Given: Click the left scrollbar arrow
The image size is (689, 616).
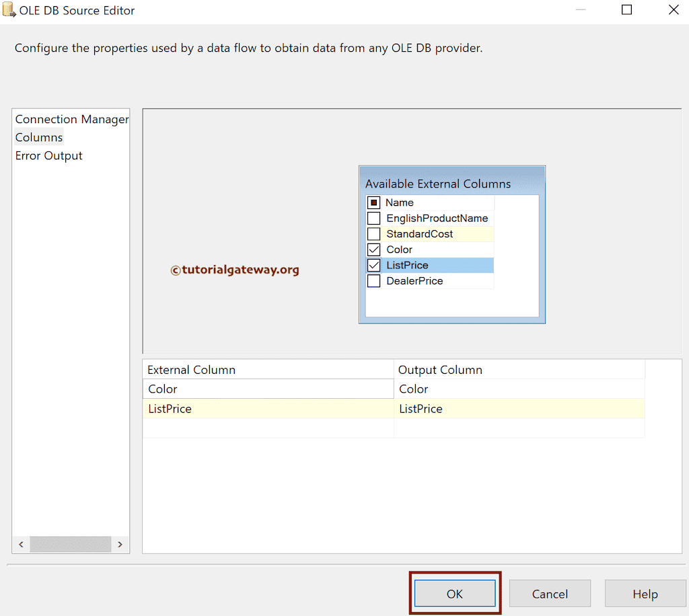Looking at the screenshot, I should click(20, 544).
